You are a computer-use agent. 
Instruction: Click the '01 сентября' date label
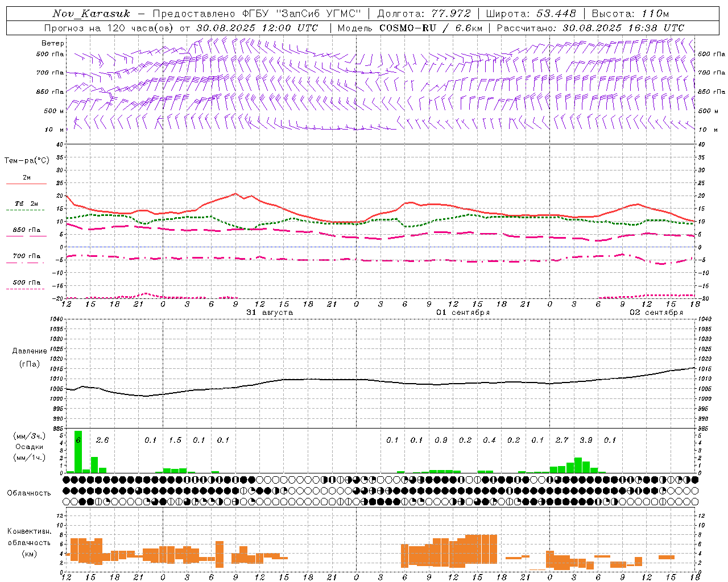463,313
